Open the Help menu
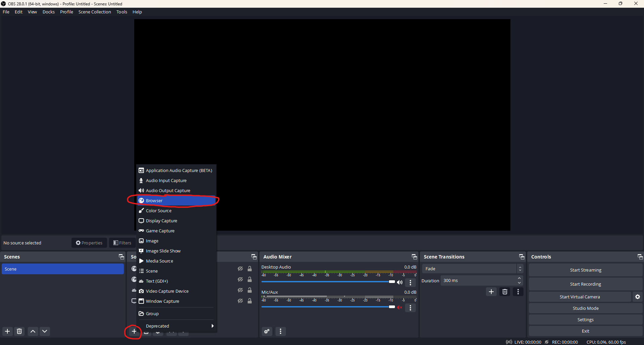This screenshot has width=644, height=345. [137, 12]
